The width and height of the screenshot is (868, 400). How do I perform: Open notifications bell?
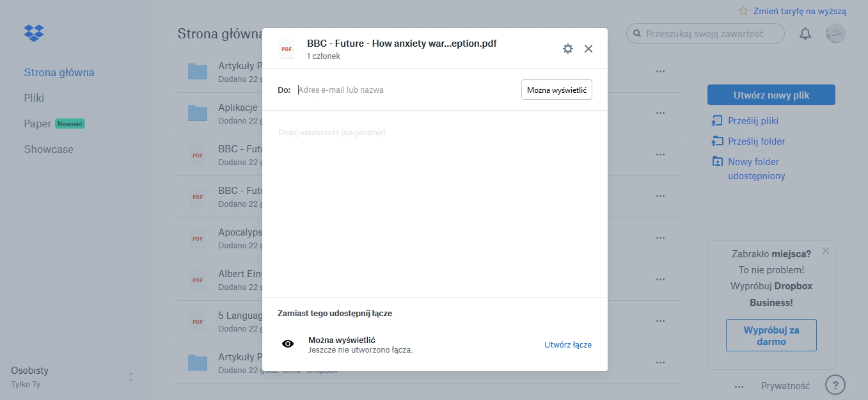805,34
